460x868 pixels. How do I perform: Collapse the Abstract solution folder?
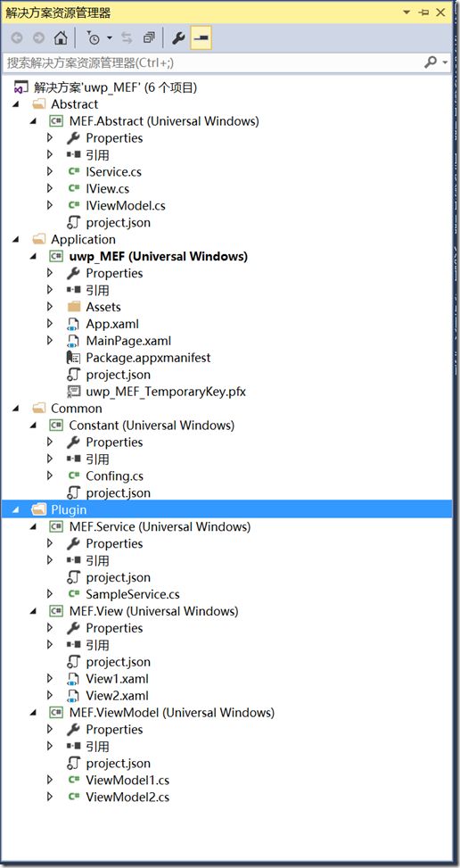tap(15, 104)
